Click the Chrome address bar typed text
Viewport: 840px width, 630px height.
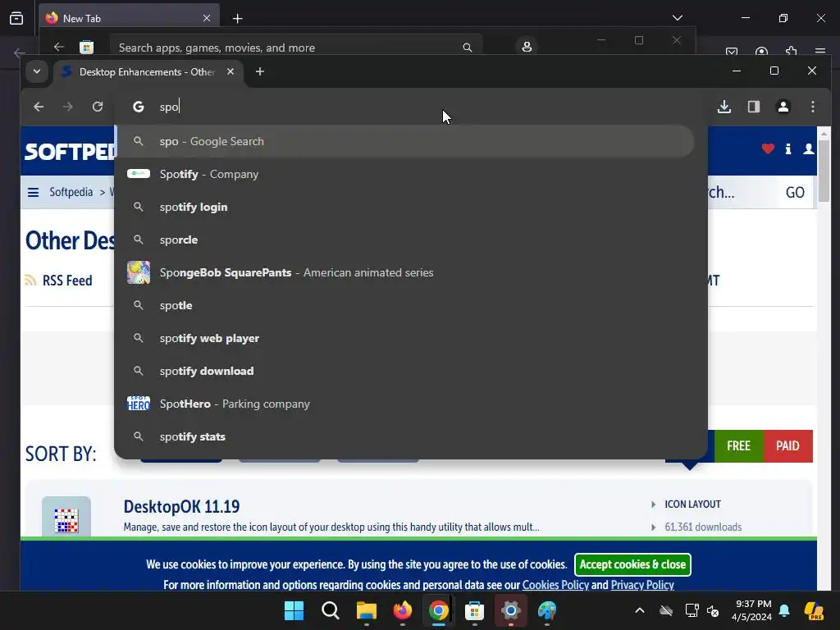click(169, 107)
